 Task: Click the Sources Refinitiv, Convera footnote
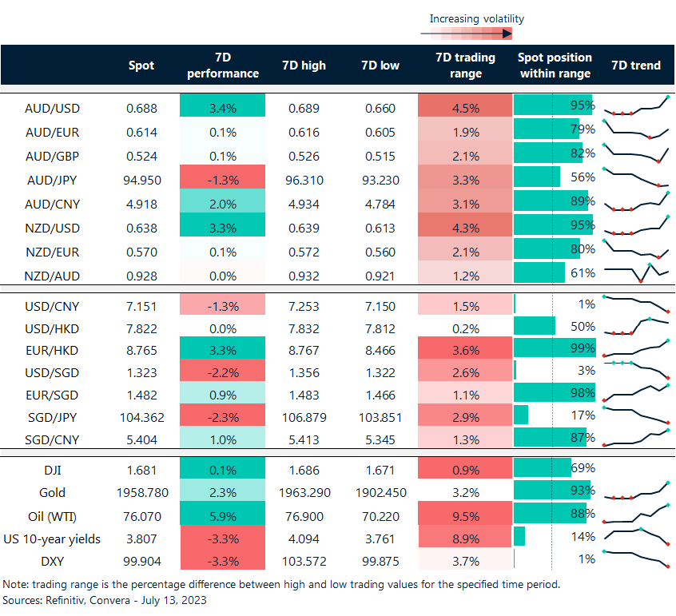click(104, 600)
